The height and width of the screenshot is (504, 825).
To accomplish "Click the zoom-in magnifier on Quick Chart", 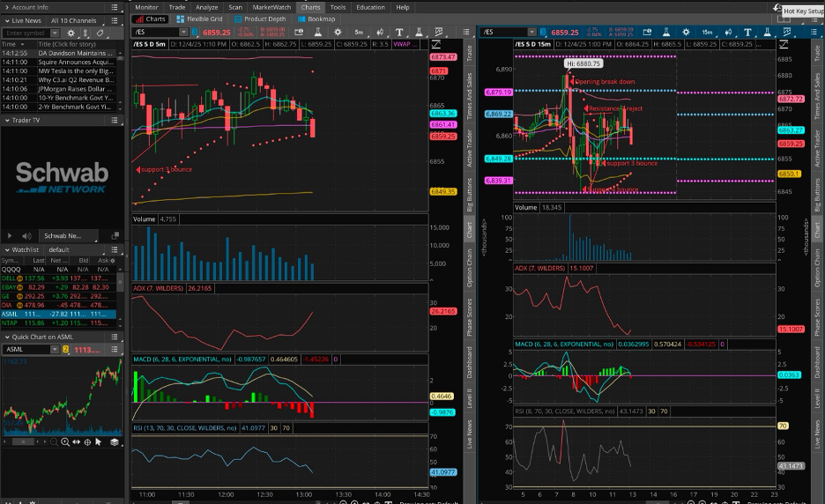I will coord(65,442).
